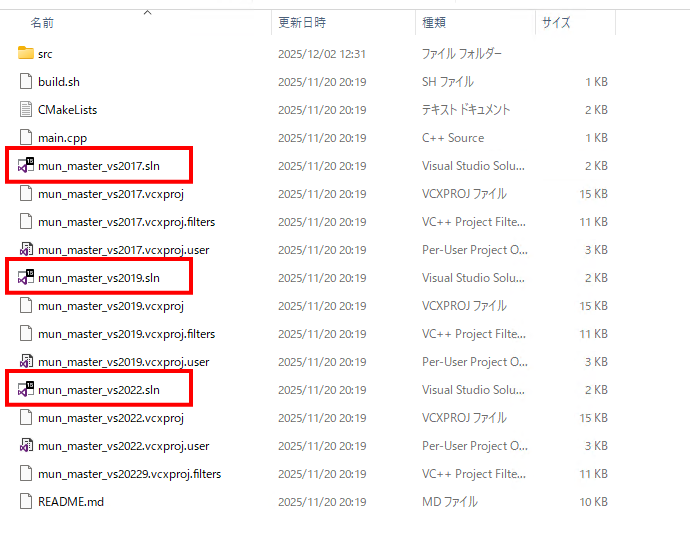This screenshot has height=537, width=690.
Task: Select the mun_master_vs2022.vcxproj file
Action: (110, 418)
